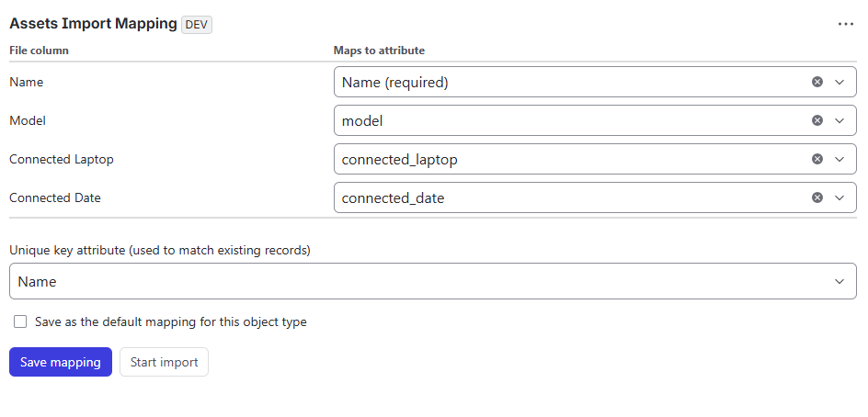Click the Assets Import Mapping title
Screen dimensions: 868x417
pyautogui.click(x=93, y=24)
